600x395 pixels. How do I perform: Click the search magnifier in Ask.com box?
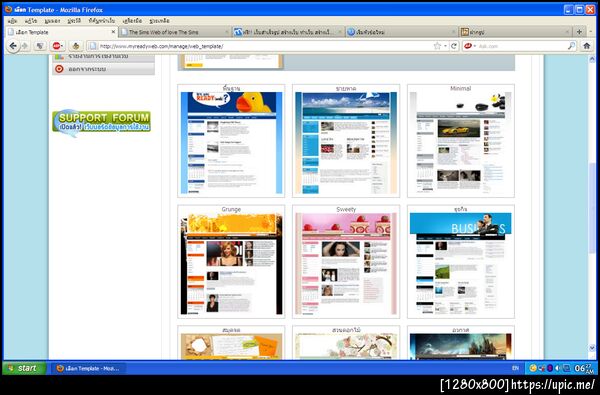point(571,46)
